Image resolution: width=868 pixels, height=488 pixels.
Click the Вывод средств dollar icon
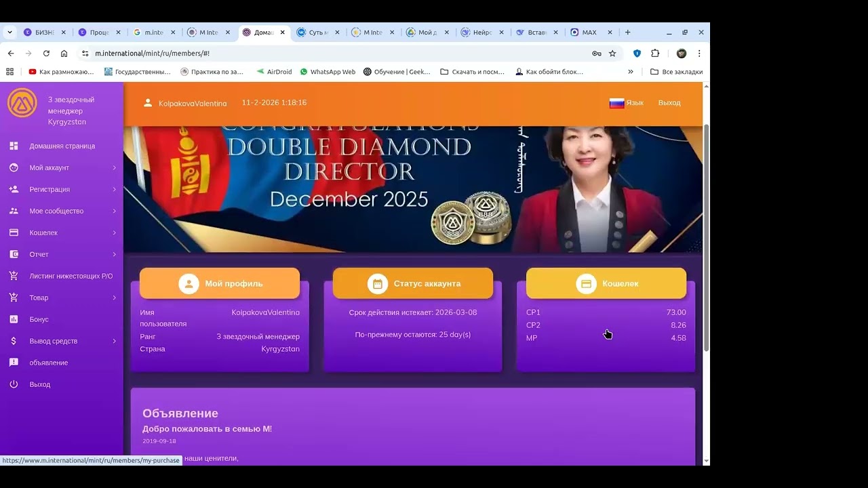pos(14,341)
